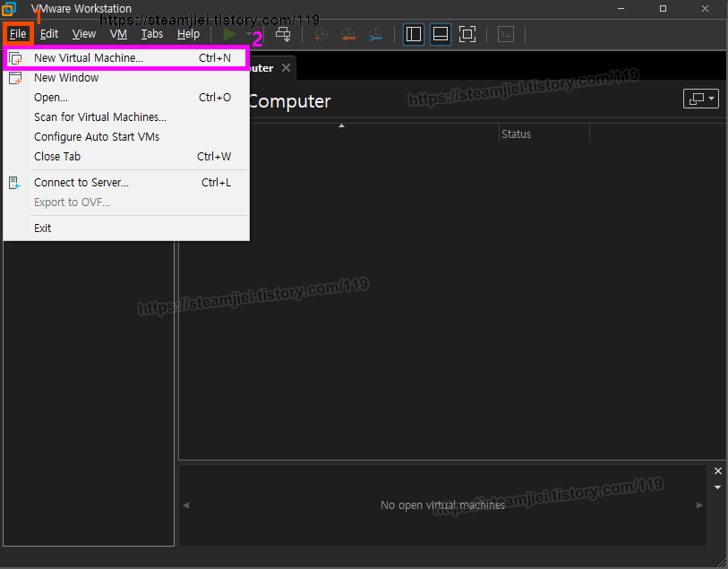Expand the thumbnail panel with its chevron arrow
This screenshot has width=728, height=569.
pyautogui.click(x=717, y=487)
